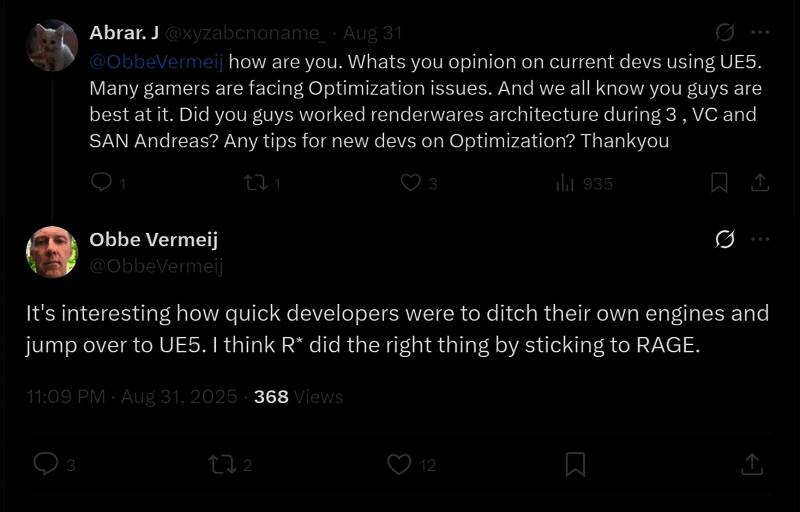Image resolution: width=800 pixels, height=512 pixels.
Task: Reply to Abrar. J's tweet
Action: tap(101, 183)
